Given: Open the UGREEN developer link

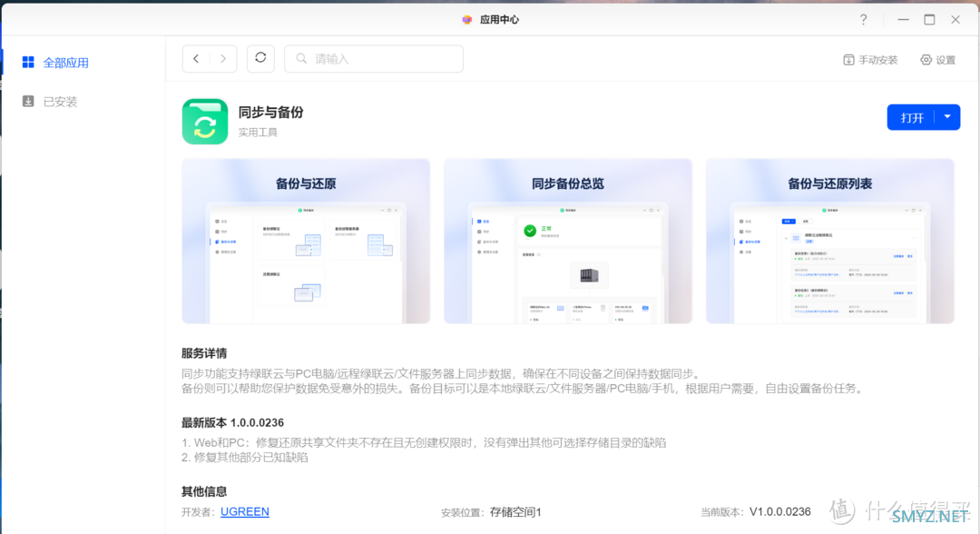Looking at the screenshot, I should pos(245,511).
